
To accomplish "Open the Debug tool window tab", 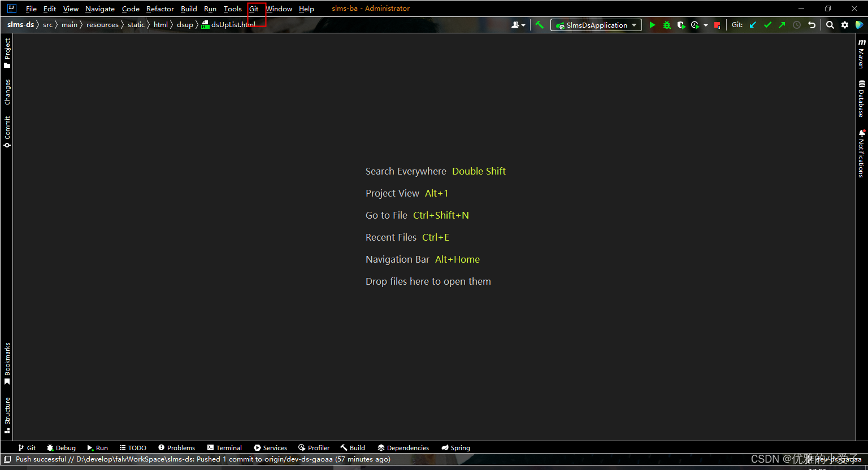I will (61, 448).
